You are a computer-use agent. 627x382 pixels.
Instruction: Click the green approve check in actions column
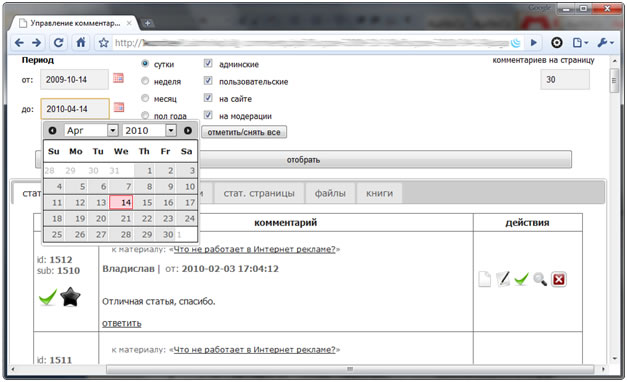coord(521,279)
